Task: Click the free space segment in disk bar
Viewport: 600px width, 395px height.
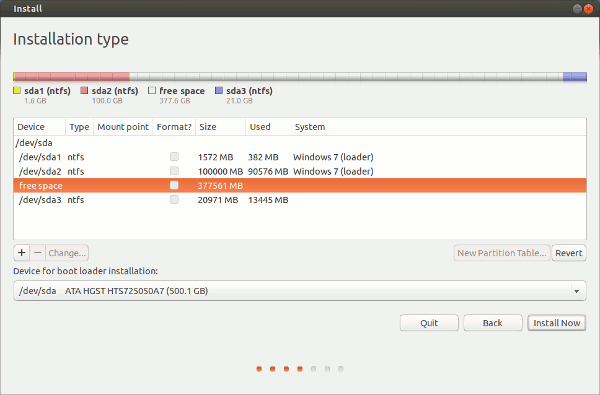Action: pyautogui.click(x=346, y=77)
